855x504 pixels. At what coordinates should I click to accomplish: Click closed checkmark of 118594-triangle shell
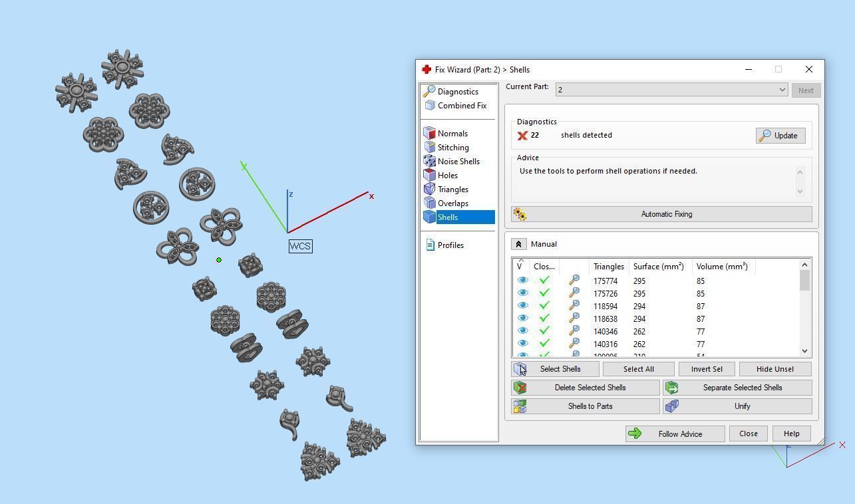544,306
